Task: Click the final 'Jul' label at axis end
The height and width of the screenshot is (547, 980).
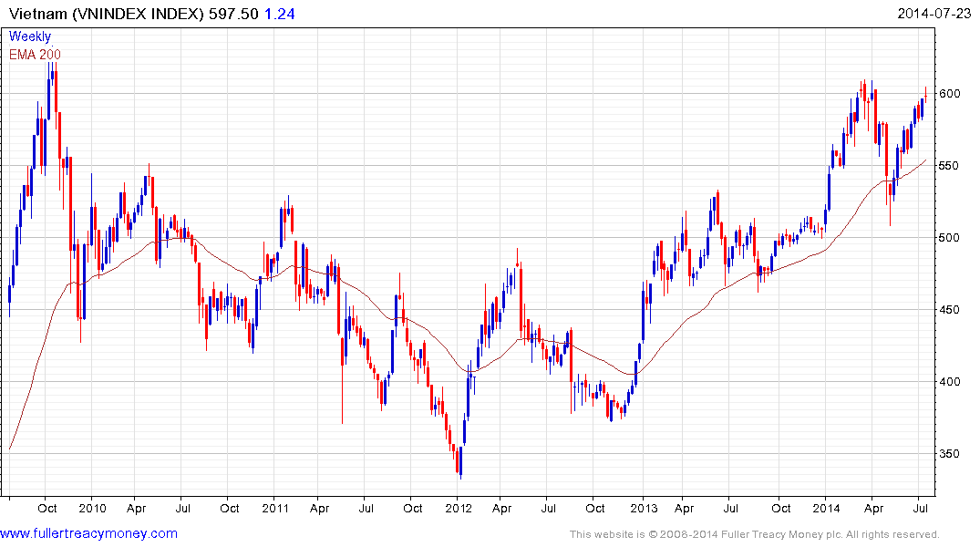Action: click(920, 508)
